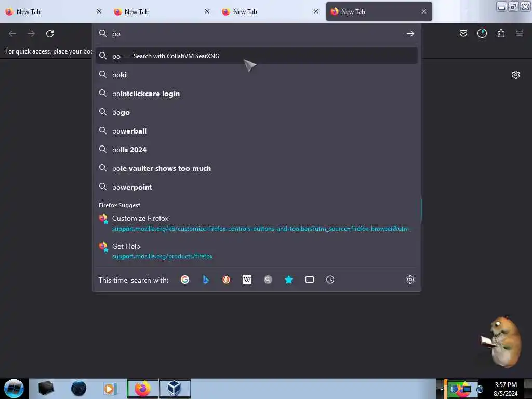The image size is (532, 399).
Task: Pick the pogo suggestion
Action: coord(257,112)
